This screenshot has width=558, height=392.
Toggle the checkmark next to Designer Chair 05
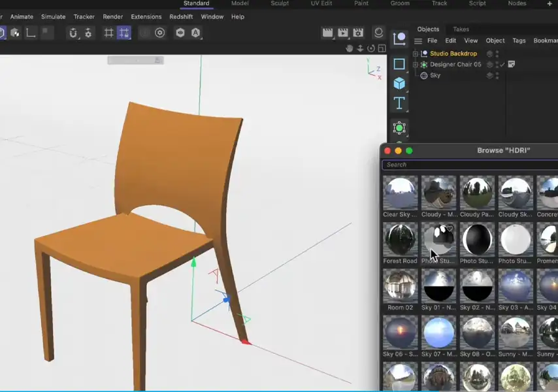[x=502, y=63]
